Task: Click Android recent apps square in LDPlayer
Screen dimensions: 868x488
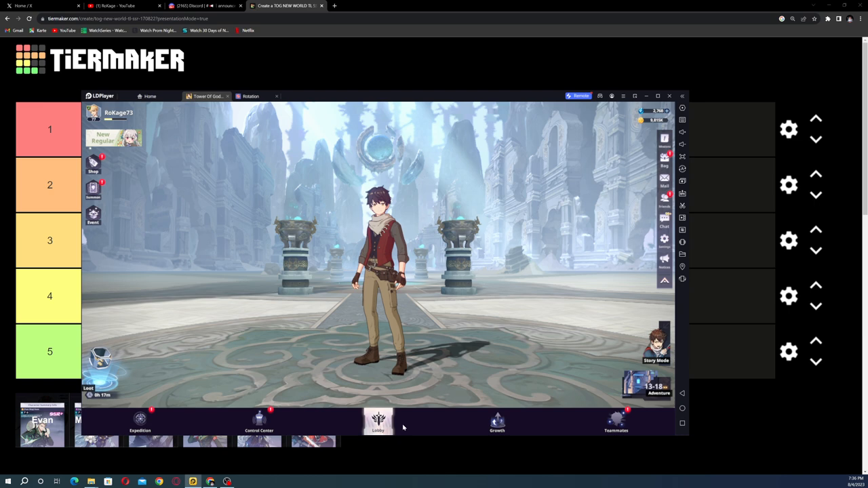Action: pos(682,423)
